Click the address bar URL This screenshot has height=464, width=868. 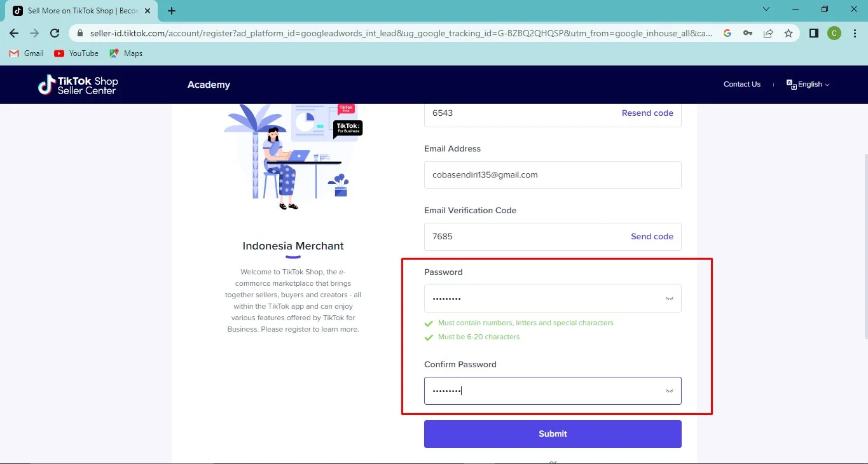(401, 33)
